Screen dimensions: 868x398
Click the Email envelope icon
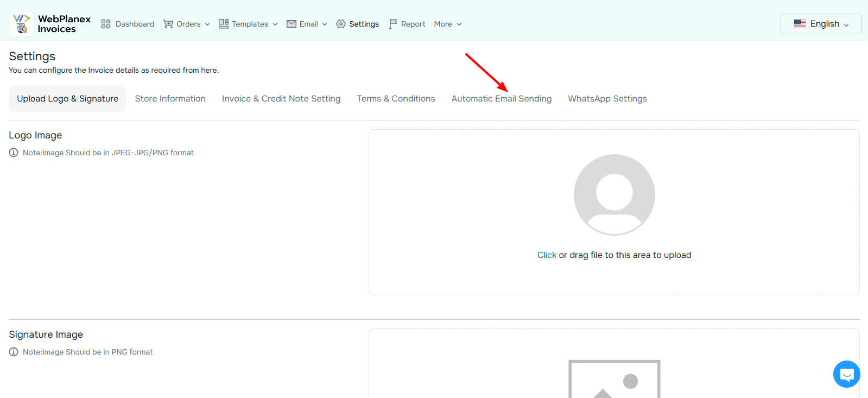pyautogui.click(x=292, y=24)
